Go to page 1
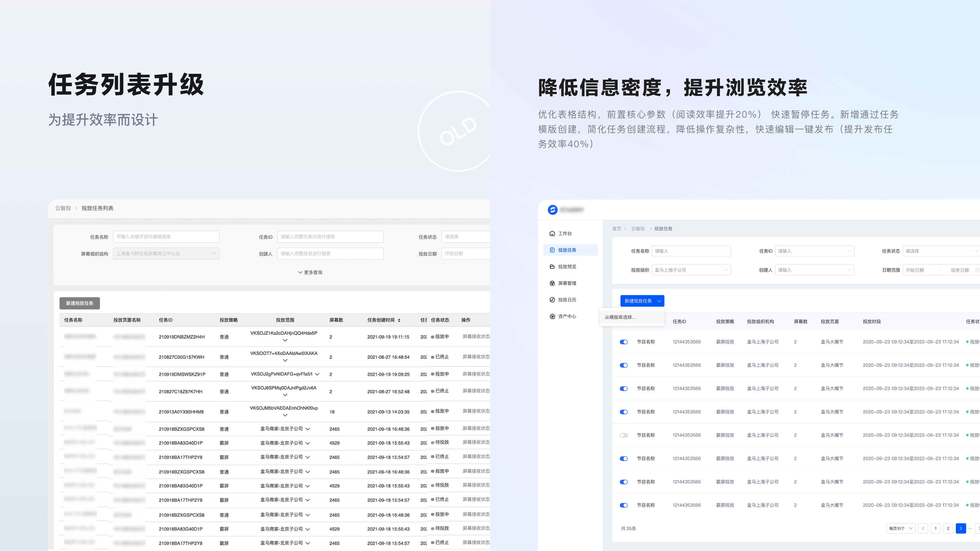Image resolution: width=980 pixels, height=551 pixels. tap(936, 528)
